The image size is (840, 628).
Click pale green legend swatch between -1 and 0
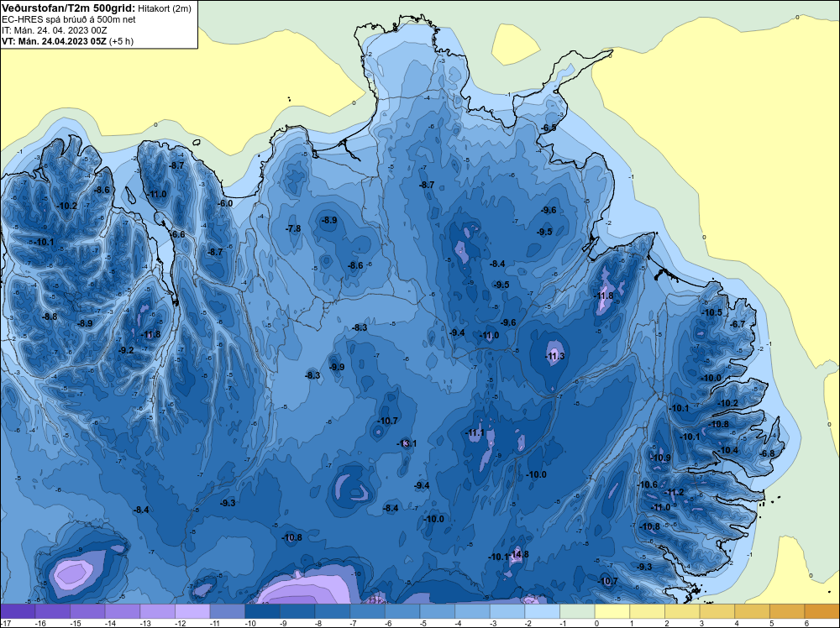tap(578, 611)
